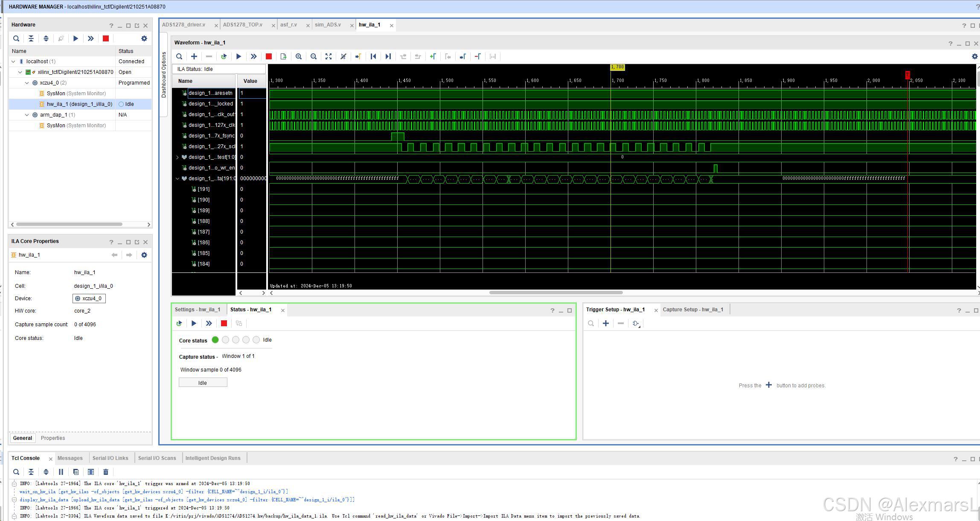This screenshot has width=980, height=521.
Task: Pause Tcl Console output
Action: 61,472
